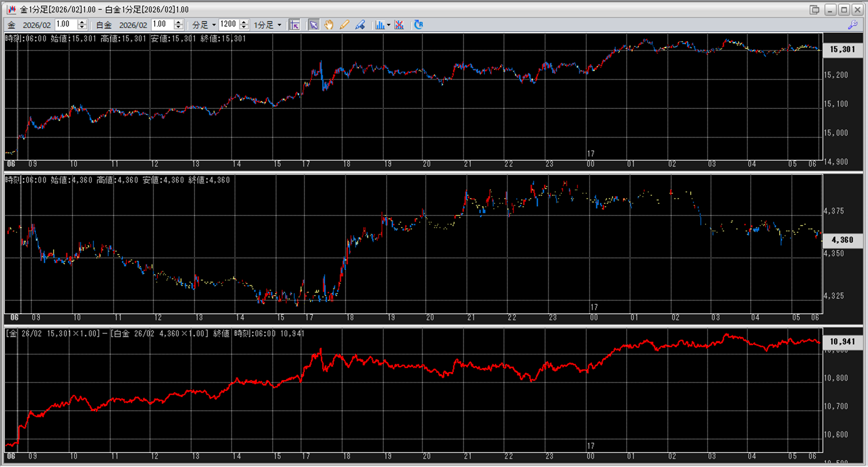
Task: Select the pencil line drawing tool
Action: coord(344,25)
